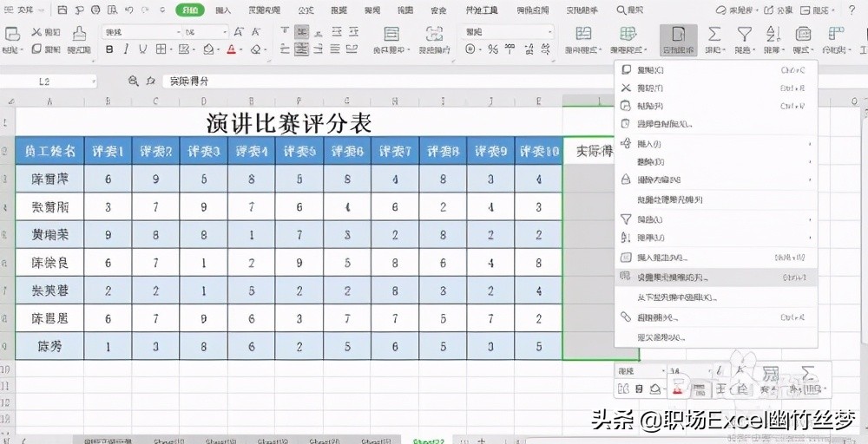
Task: Click the Save icon in quick access toolbar
Action: tap(63, 10)
